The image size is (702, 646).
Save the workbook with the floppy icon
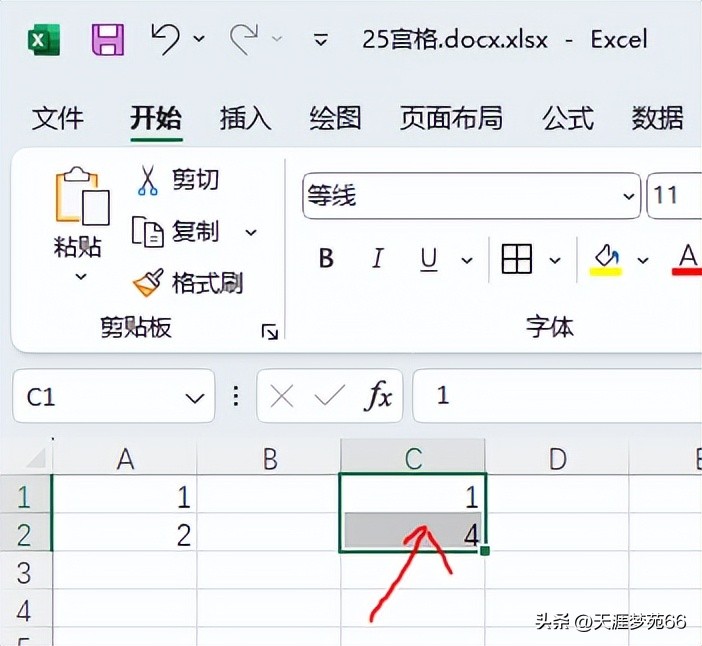tap(108, 40)
